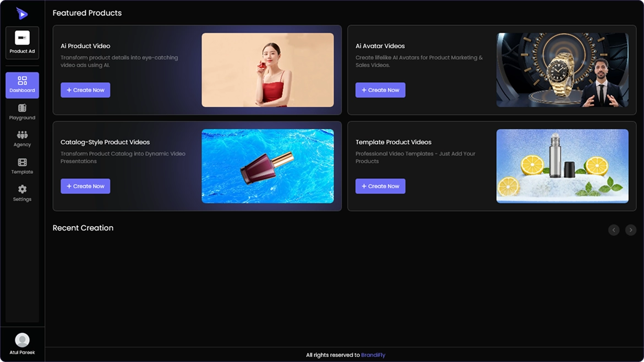The image size is (644, 362).
Task: Create Now for Catalog-Style Product Videos
Action: 85,186
